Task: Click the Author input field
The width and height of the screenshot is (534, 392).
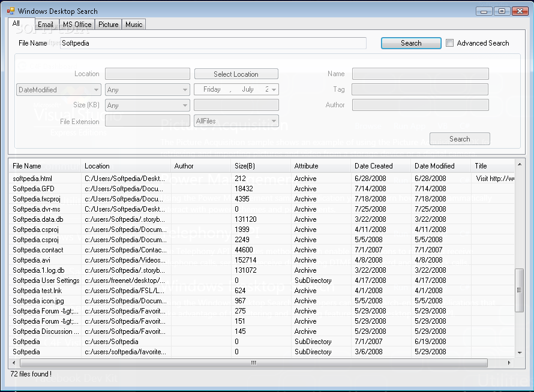Action: pyautogui.click(x=420, y=105)
